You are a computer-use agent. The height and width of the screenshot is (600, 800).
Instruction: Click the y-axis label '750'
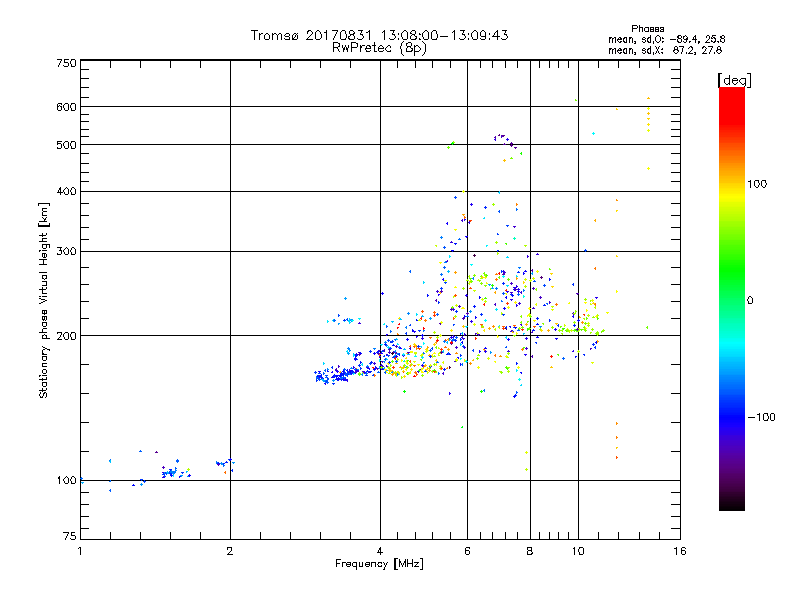[66, 63]
